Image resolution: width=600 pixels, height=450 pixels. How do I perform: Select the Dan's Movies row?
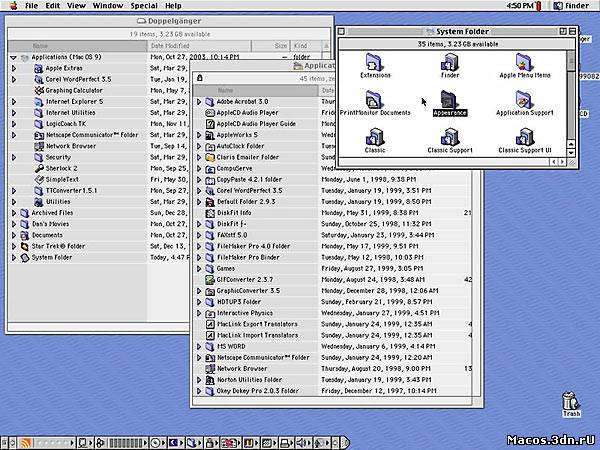[x=99, y=224]
